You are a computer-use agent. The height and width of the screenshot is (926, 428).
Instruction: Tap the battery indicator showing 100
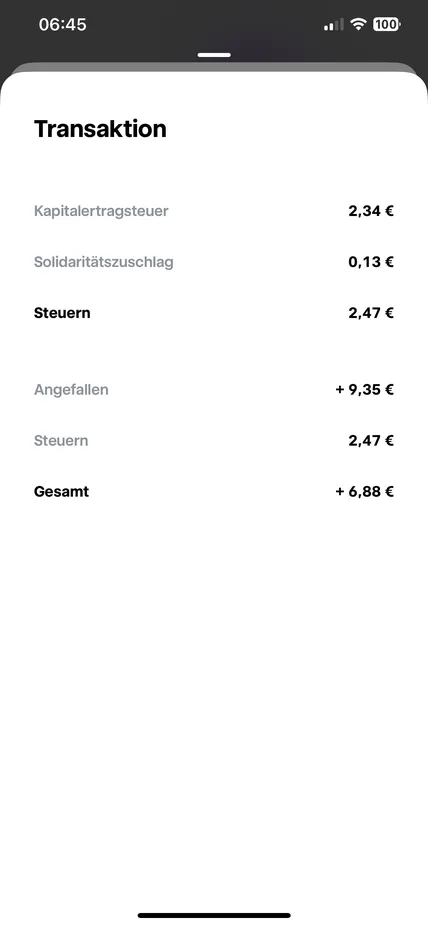[387, 24]
